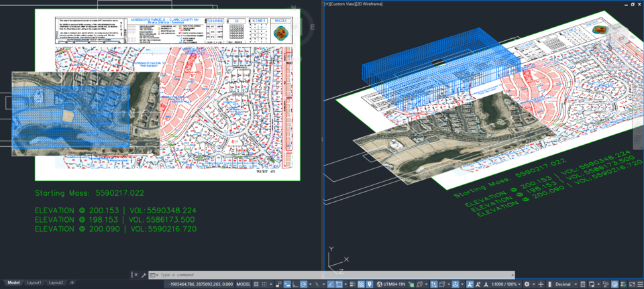This screenshot has width=644, height=289.
Task: Toggle selection filtering icon
Action: point(442,284)
